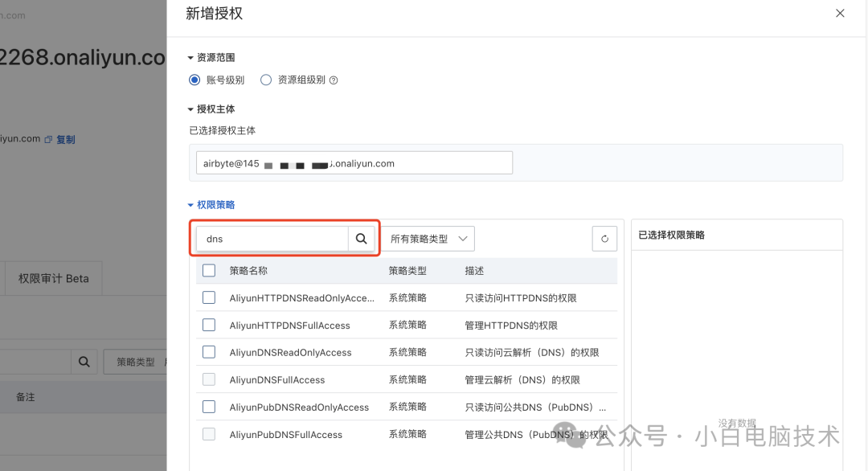Viewport: 868px width, 471px height.
Task: Check the AliyunHTTPDNSFullAccess policy checkbox
Action: 209,325
